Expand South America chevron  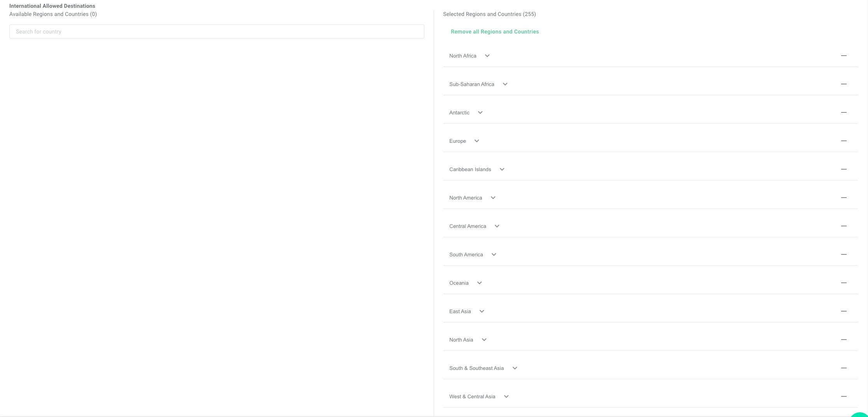pos(493,254)
